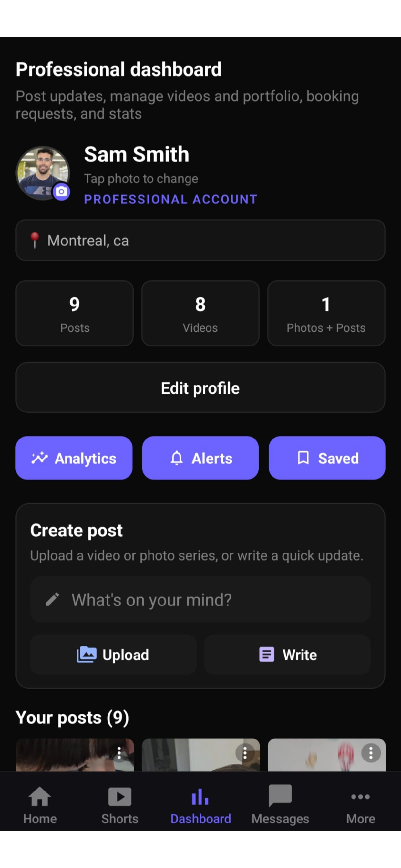Viewport: 401px width, 868px height.
Task: Open the 9 Posts stat card
Action: pyautogui.click(x=75, y=313)
